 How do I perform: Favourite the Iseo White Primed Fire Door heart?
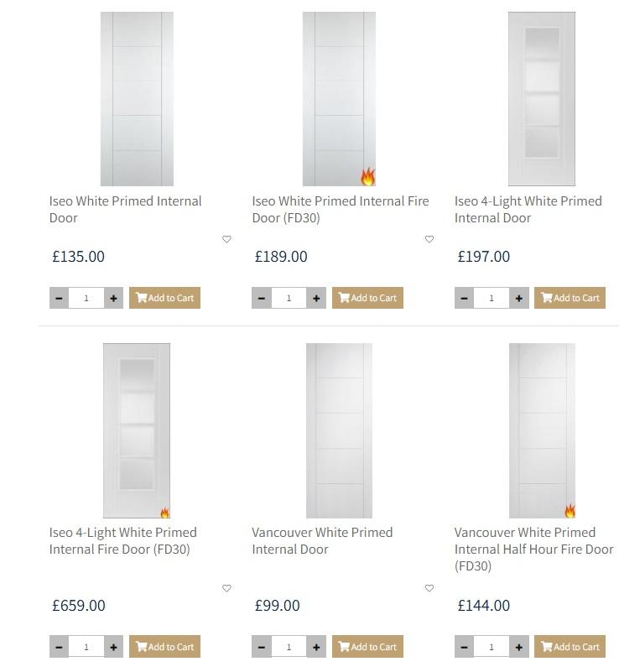[x=429, y=239]
